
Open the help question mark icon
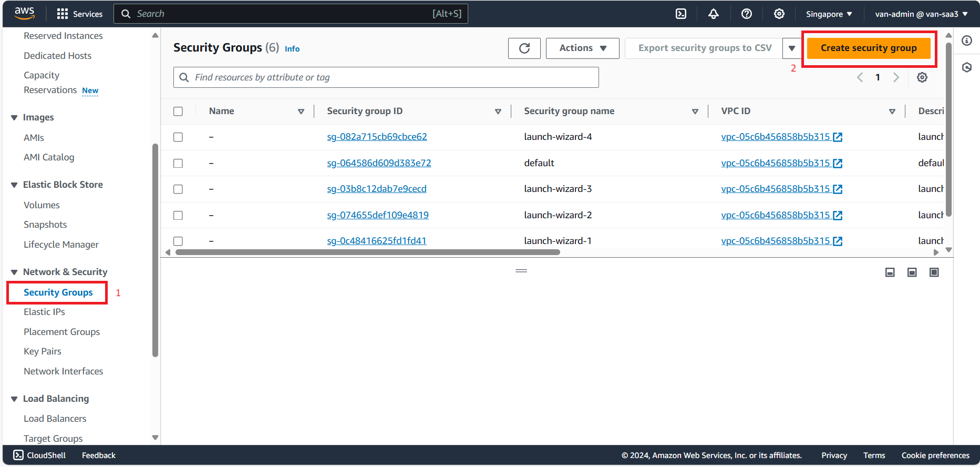click(746, 14)
